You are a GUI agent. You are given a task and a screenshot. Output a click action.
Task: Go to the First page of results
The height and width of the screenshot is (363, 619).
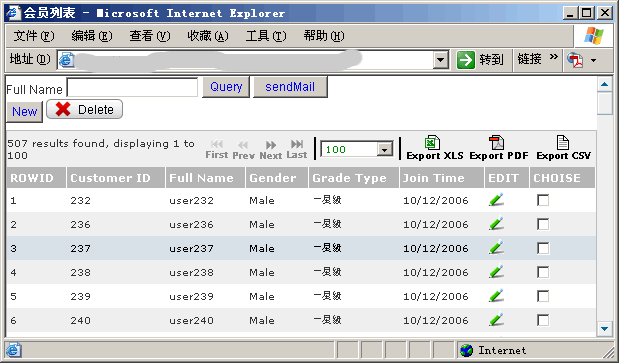217,149
